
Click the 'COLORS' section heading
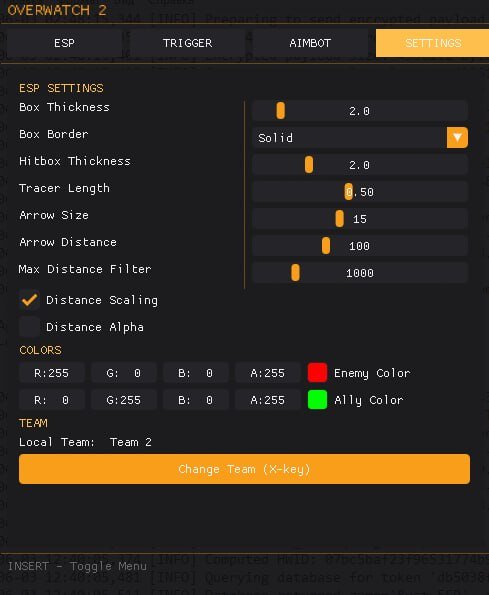click(x=40, y=350)
